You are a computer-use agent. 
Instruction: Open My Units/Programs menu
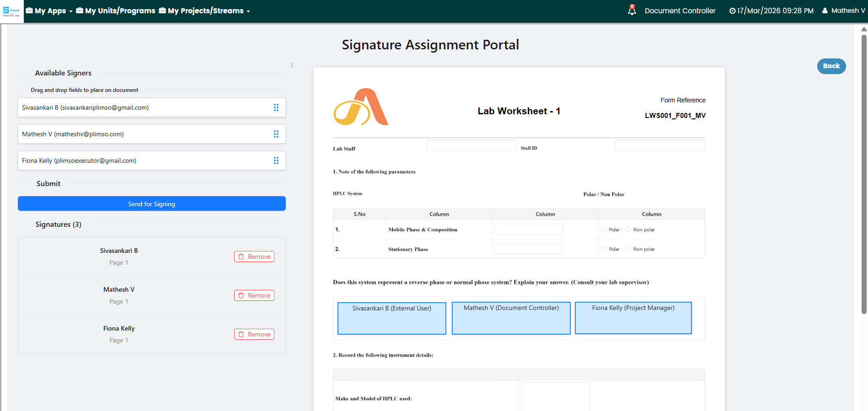tap(116, 11)
